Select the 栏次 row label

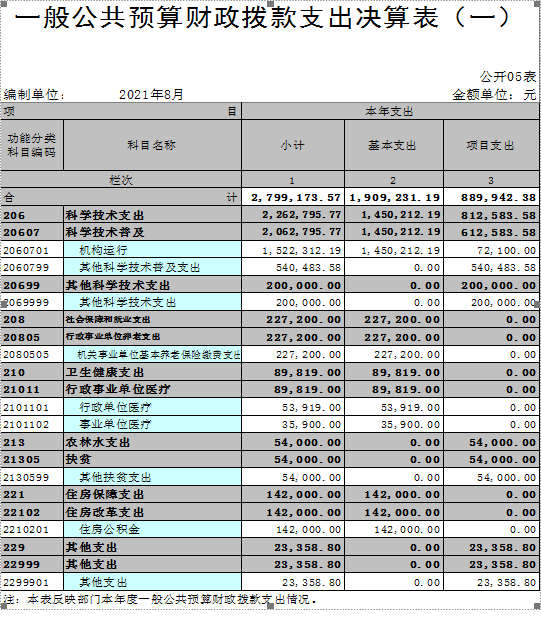point(120,180)
